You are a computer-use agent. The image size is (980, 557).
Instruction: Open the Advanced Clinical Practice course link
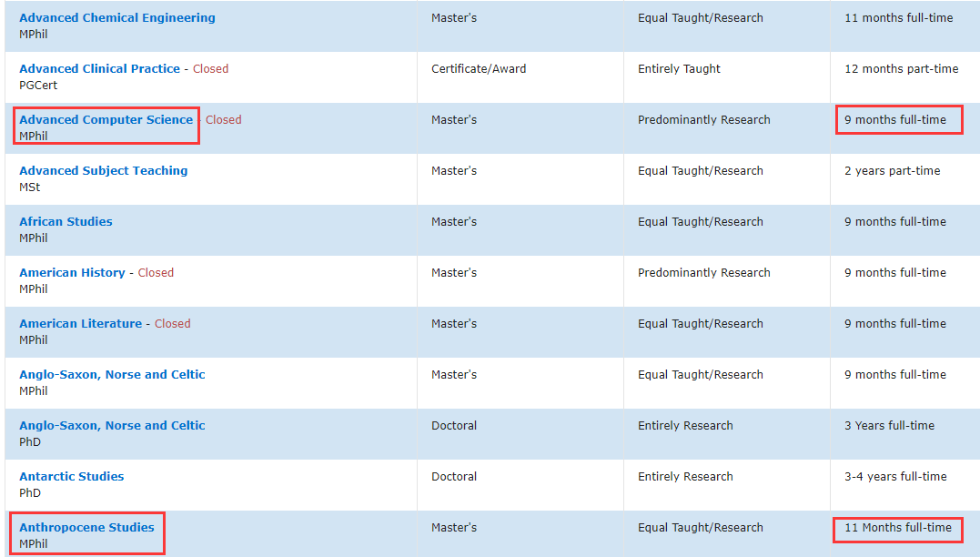99,69
